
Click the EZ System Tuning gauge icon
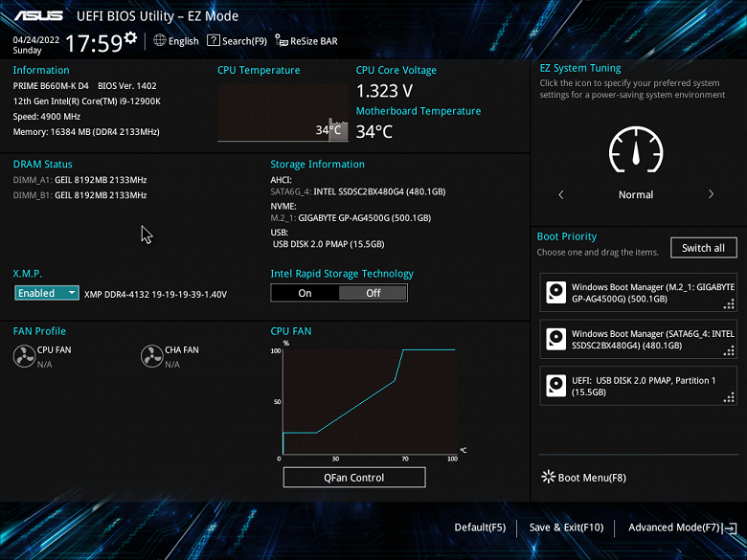point(636,149)
